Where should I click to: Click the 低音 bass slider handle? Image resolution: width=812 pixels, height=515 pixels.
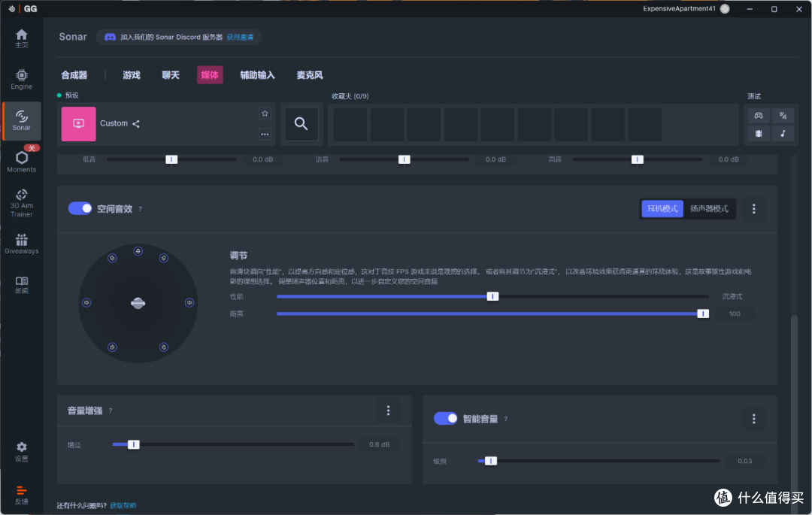tap(171, 159)
